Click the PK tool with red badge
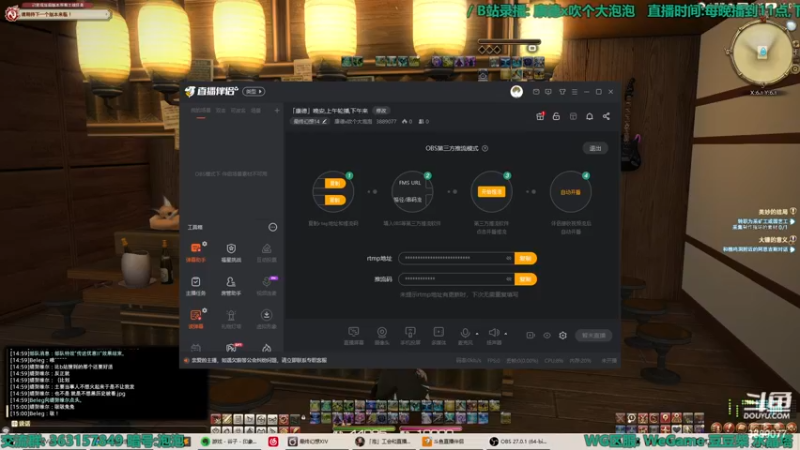Viewport: 800px width, 450px height. [x=231, y=348]
